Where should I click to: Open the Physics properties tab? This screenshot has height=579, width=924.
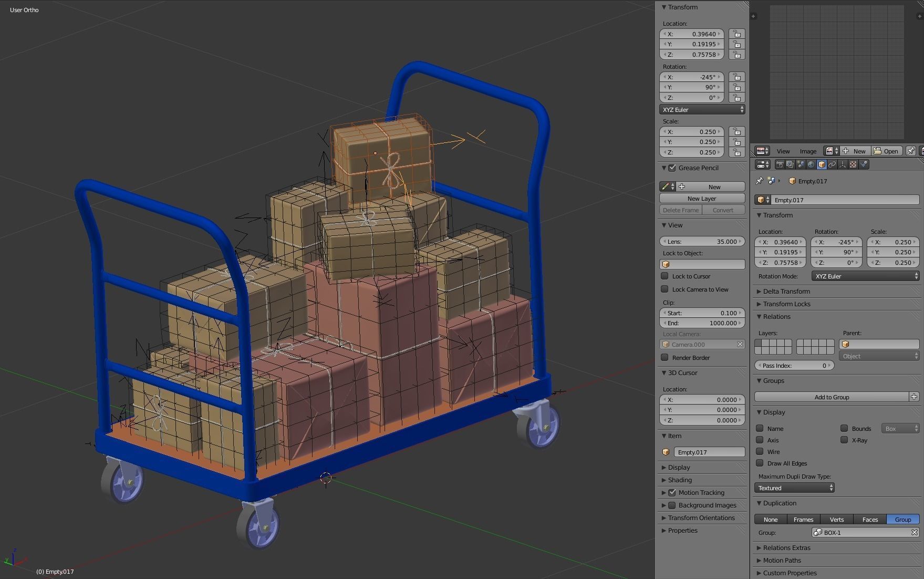pyautogui.click(x=864, y=164)
